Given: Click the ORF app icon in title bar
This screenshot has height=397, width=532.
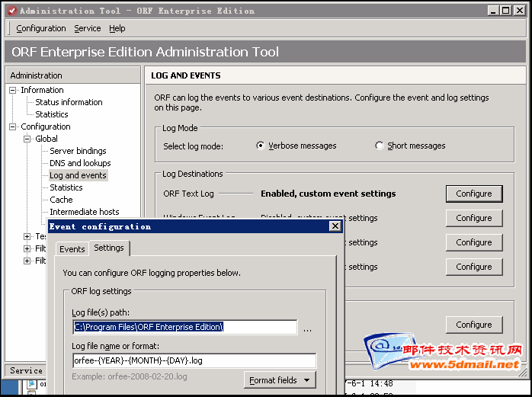Looking at the screenshot, I should point(10,11).
